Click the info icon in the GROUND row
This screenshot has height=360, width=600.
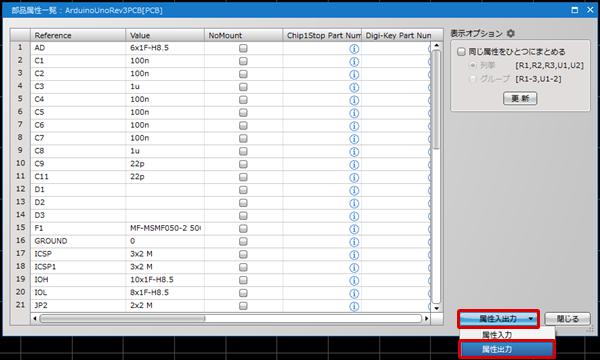click(x=354, y=242)
